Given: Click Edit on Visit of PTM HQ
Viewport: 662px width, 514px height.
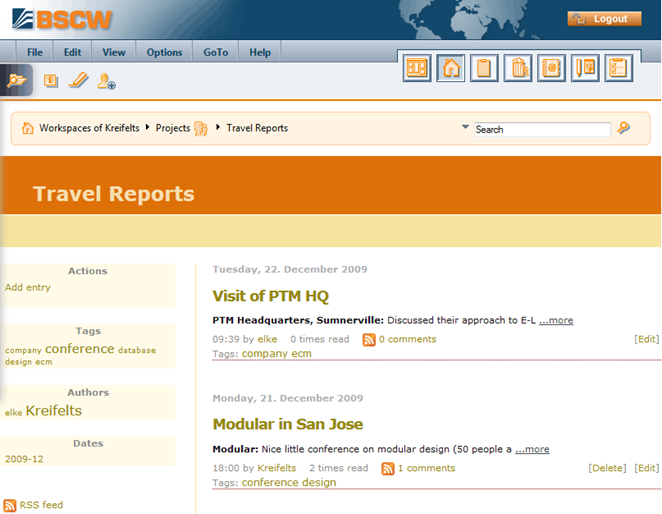Looking at the screenshot, I should (646, 339).
